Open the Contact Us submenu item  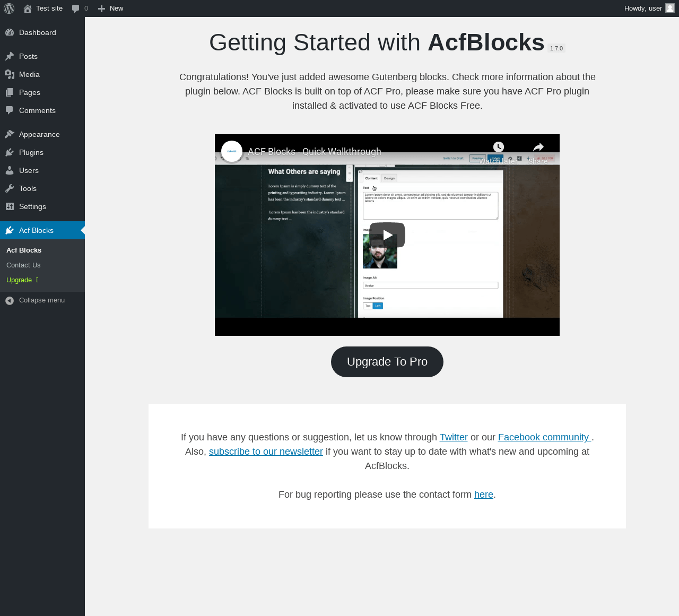point(23,265)
